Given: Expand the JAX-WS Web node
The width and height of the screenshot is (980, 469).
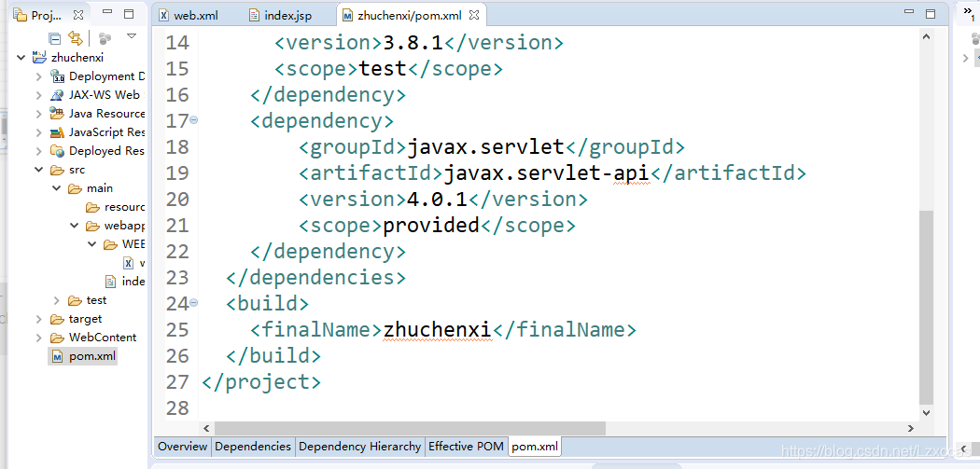Looking at the screenshot, I should 39,95.
